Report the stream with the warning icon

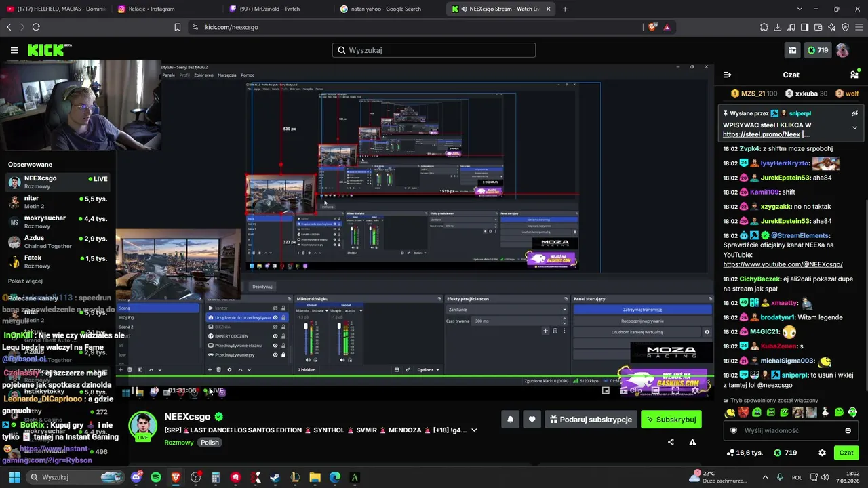692,442
